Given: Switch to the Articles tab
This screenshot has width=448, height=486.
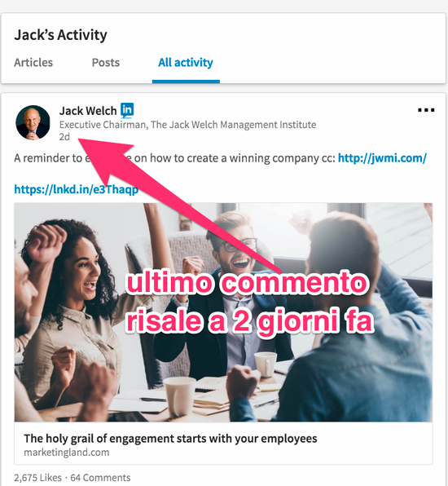Looking at the screenshot, I should [33, 63].
